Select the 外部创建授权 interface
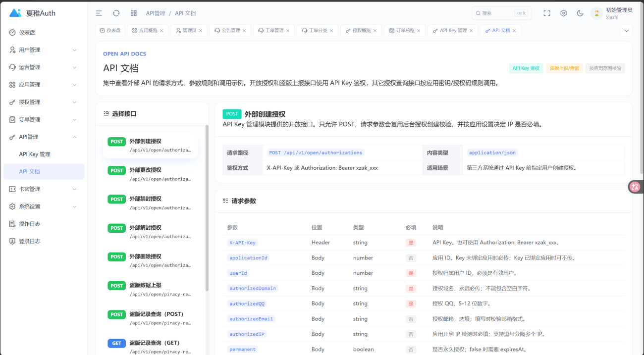Viewport: 644px width, 355px height. point(151,146)
